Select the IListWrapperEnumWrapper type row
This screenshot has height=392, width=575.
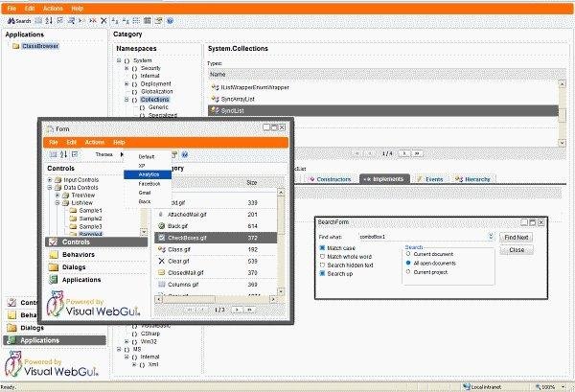pos(383,87)
